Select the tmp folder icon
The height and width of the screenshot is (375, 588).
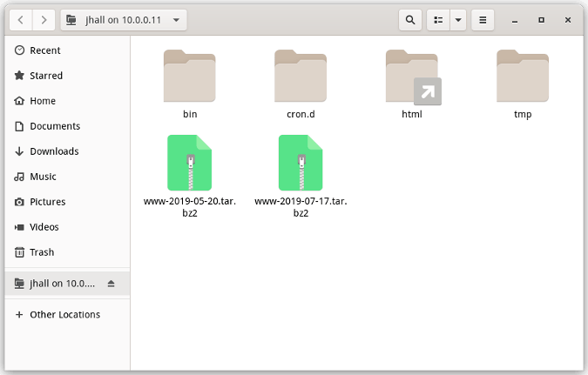[x=523, y=77]
